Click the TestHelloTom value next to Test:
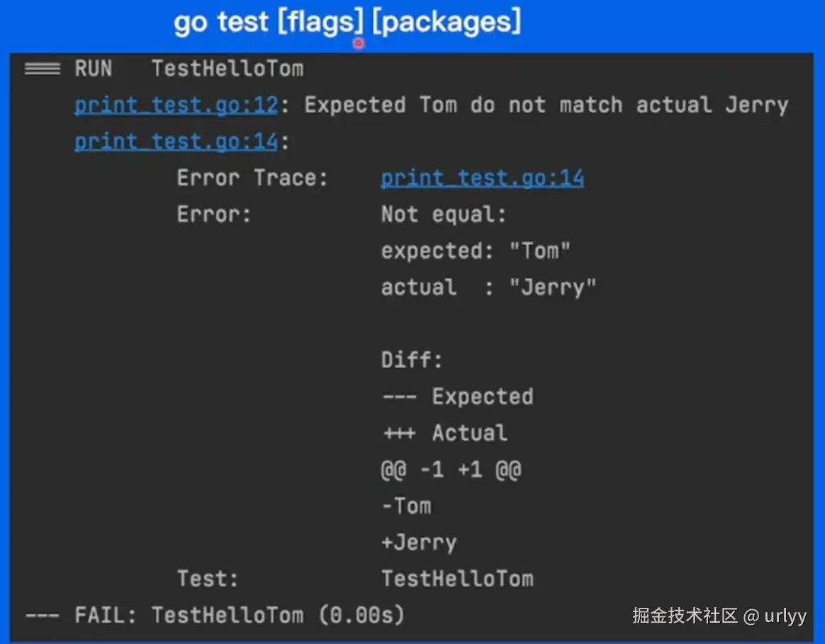 (458, 579)
